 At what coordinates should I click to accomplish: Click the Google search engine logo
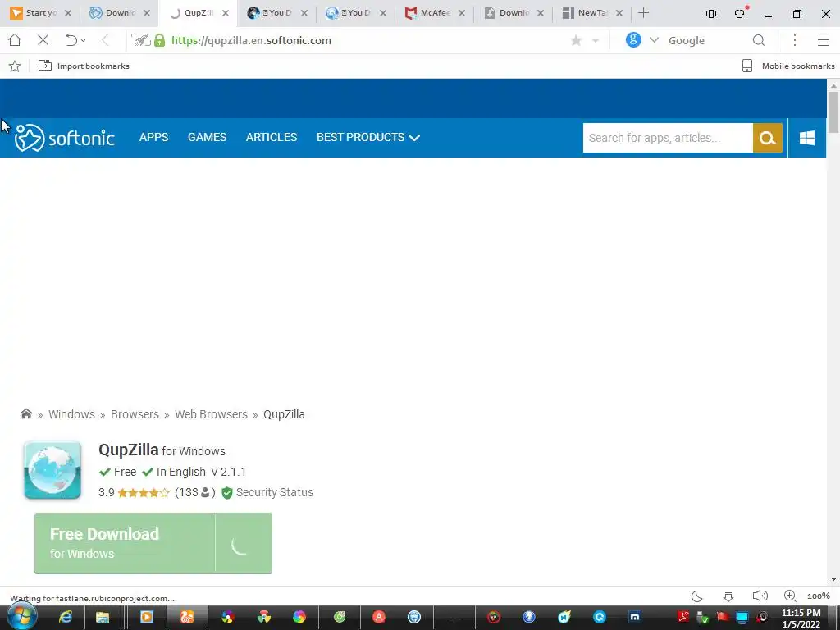633,39
